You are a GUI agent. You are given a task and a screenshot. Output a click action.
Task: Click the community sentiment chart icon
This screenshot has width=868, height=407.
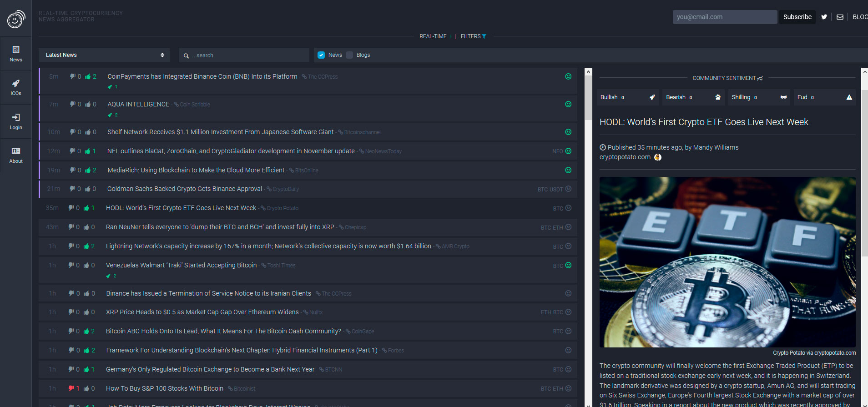click(x=760, y=78)
